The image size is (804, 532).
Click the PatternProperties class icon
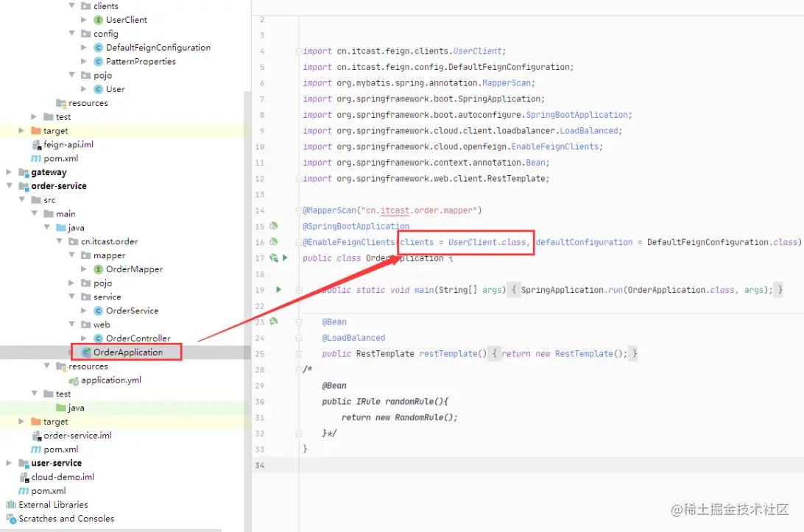(99, 62)
